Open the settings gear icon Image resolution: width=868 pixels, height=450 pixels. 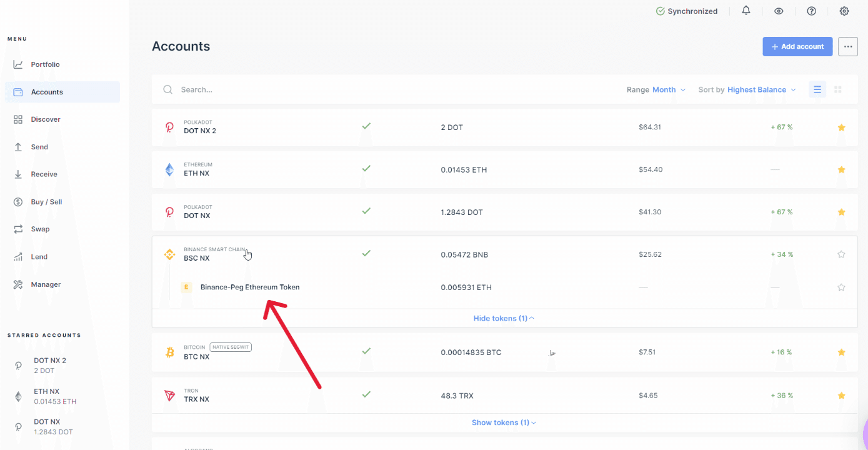[x=844, y=11]
